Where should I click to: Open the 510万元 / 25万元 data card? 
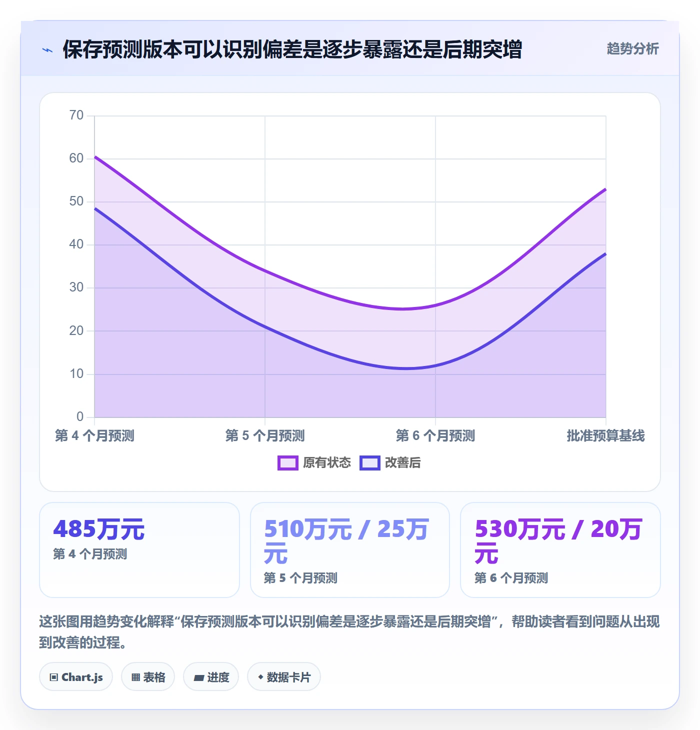click(350, 550)
